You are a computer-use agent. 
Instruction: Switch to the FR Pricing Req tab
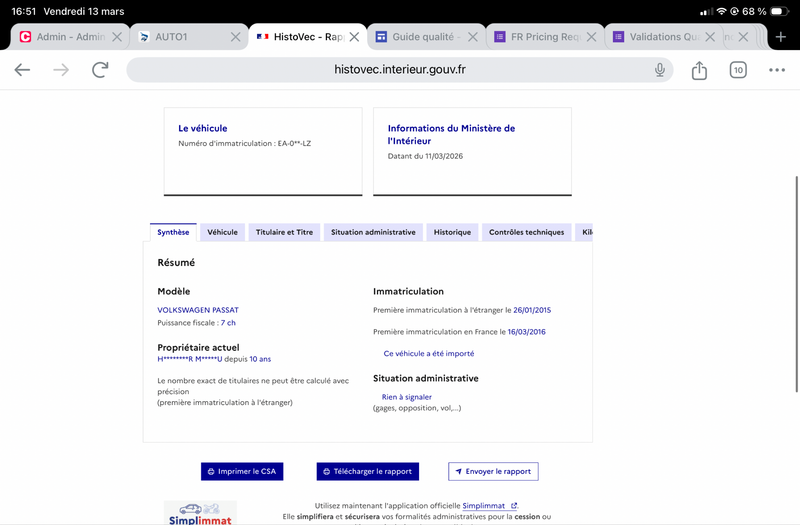point(545,37)
